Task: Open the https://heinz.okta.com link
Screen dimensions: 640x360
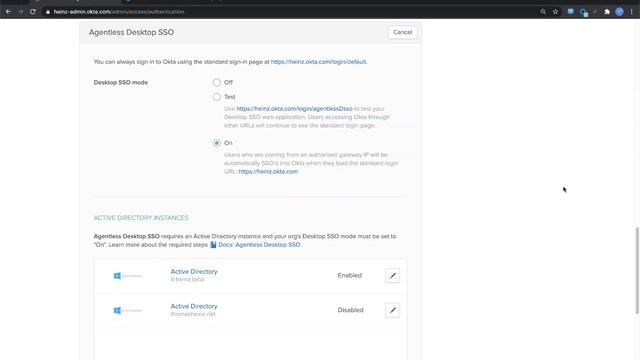Action: 268,172
